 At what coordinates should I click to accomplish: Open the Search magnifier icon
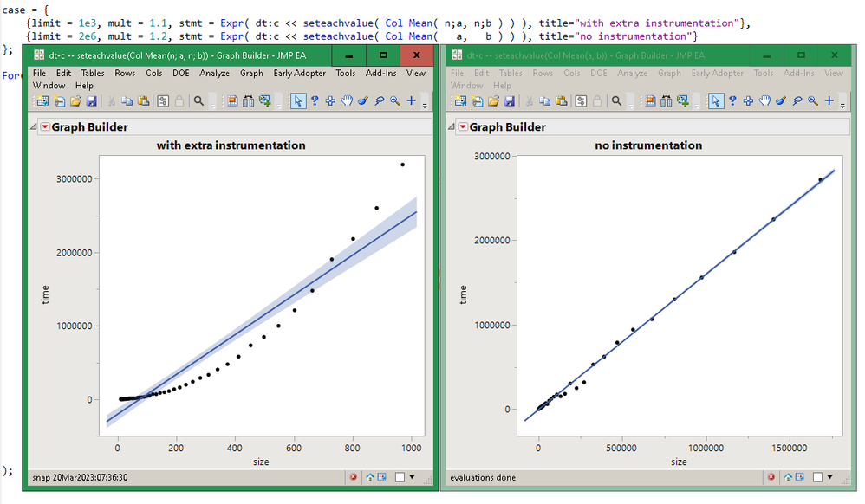[199, 101]
